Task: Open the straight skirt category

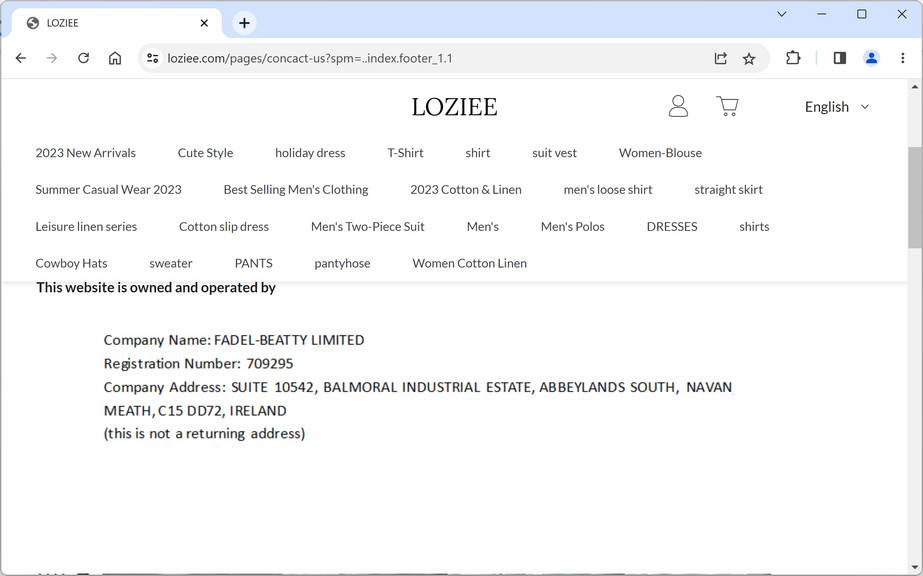Action: click(728, 189)
